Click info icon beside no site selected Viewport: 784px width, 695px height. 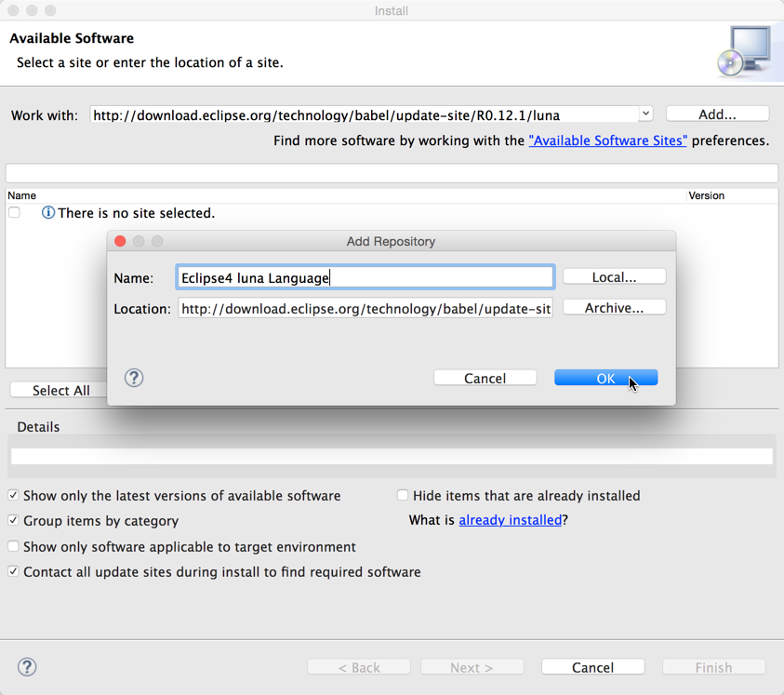[48, 213]
